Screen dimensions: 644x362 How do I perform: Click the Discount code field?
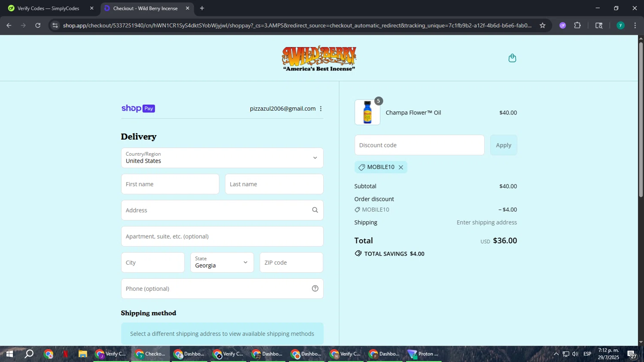click(x=419, y=145)
